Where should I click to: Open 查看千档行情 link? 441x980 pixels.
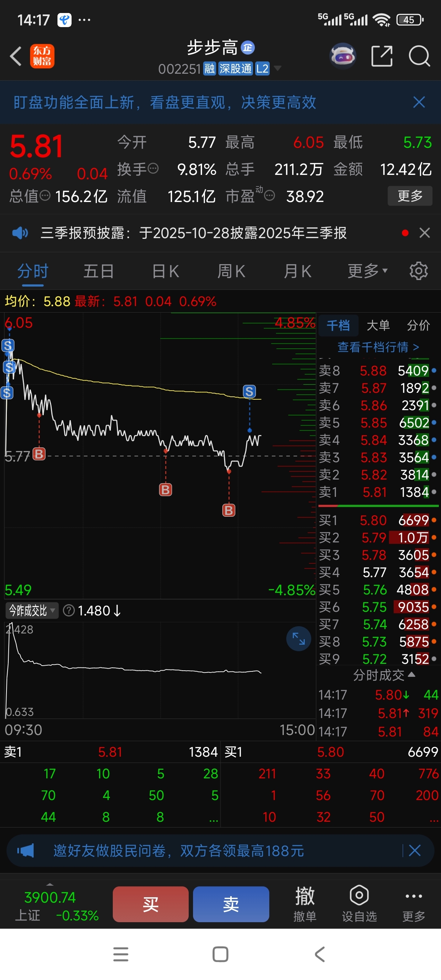[x=378, y=347]
